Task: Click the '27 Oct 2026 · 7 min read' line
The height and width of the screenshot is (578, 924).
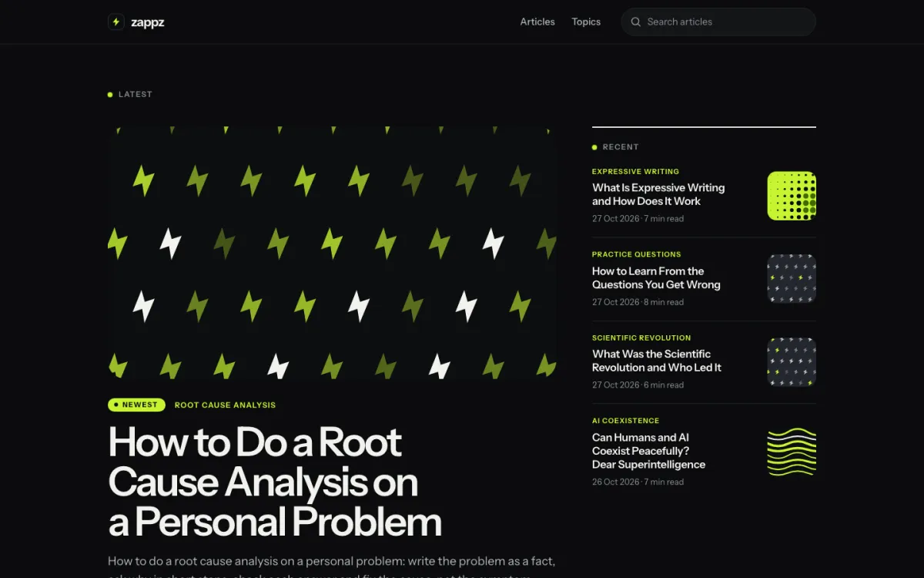Action: [x=638, y=219]
